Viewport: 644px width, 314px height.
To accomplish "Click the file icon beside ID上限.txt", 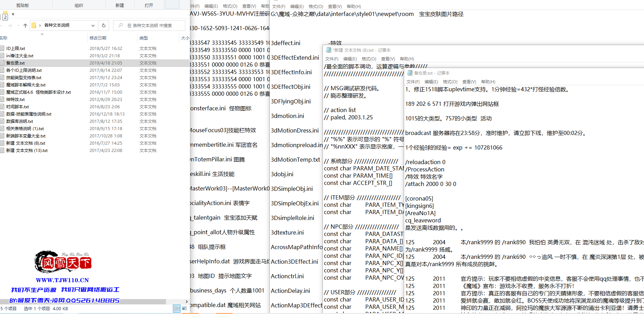I will pyautogui.click(x=2, y=49).
